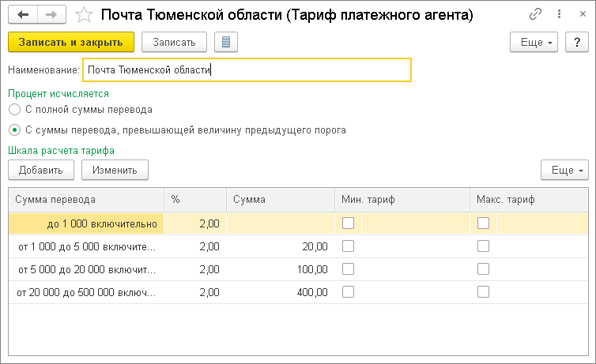The width and height of the screenshot is (596, 364).
Task: Click the 'Сумма перевода' column header
Action: click(x=85, y=201)
